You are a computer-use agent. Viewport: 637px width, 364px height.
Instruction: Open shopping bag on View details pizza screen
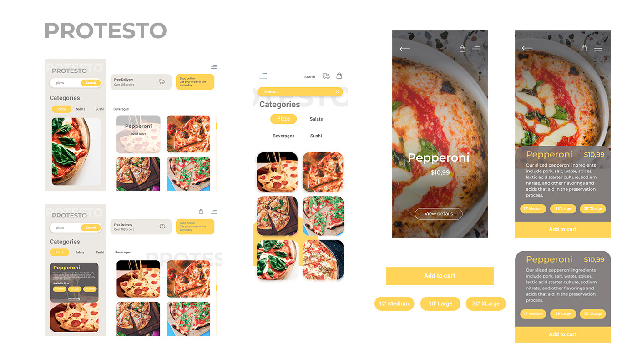point(462,49)
